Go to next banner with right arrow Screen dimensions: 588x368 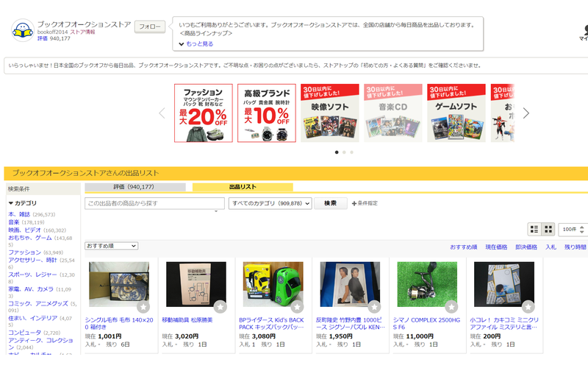tap(526, 113)
